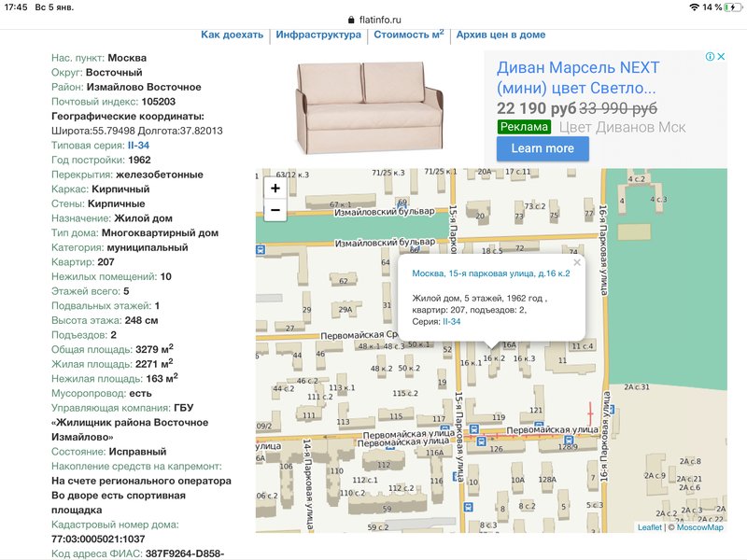Open the Leaflet attribution link

pos(649,527)
